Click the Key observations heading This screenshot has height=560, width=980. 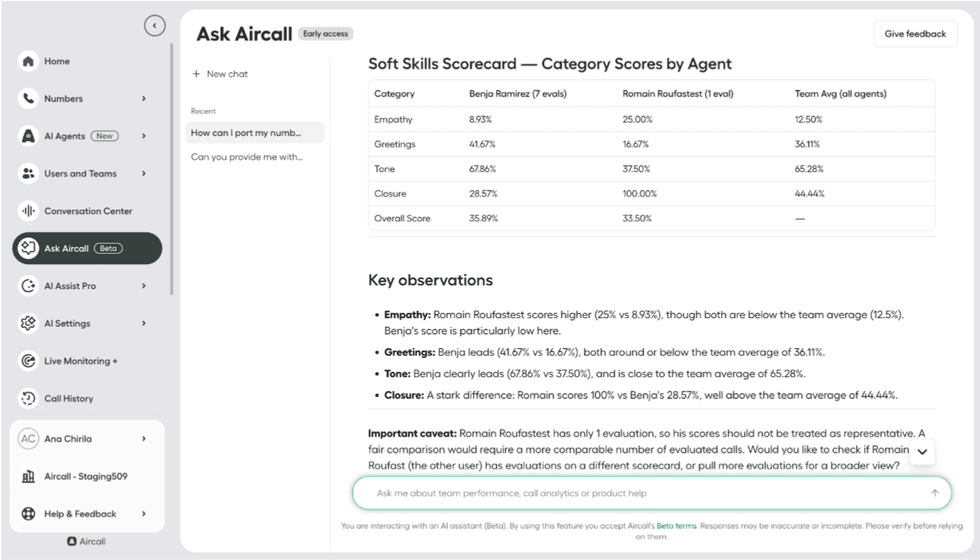pyautogui.click(x=430, y=280)
